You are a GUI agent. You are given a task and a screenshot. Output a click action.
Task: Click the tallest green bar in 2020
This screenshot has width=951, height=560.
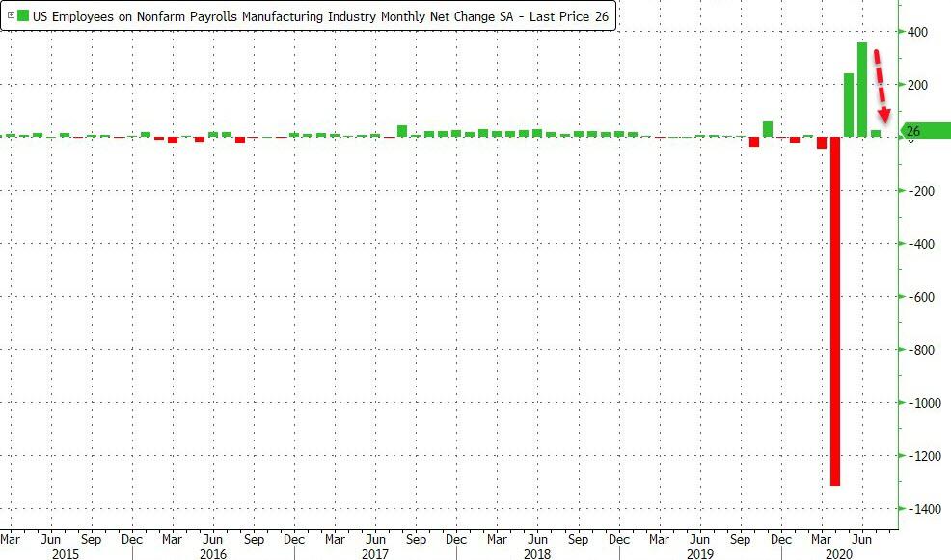(x=862, y=90)
